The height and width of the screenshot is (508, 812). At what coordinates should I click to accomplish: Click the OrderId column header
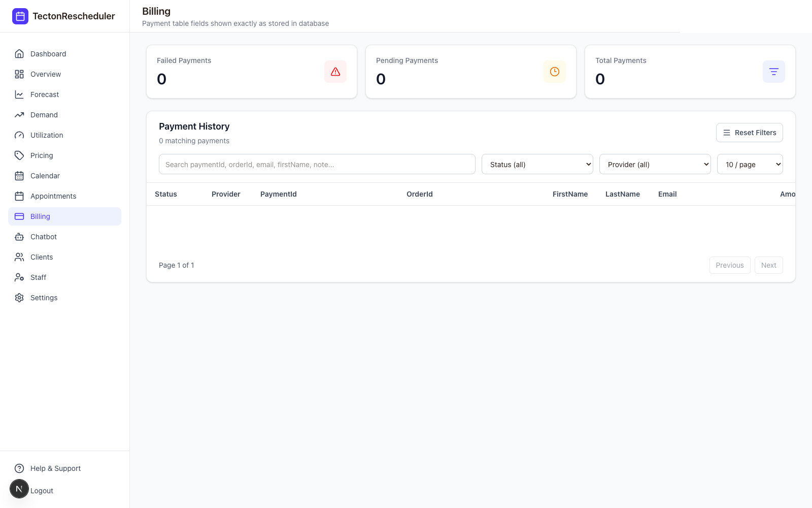pyautogui.click(x=420, y=194)
